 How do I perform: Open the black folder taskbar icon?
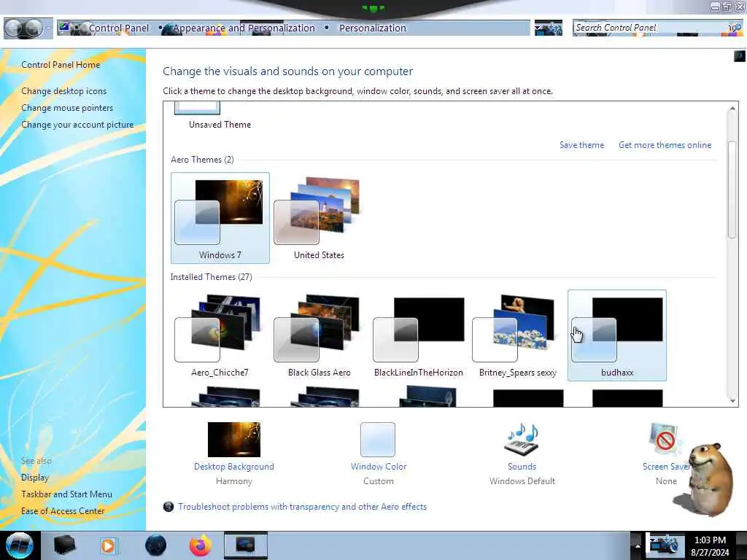pos(65,545)
